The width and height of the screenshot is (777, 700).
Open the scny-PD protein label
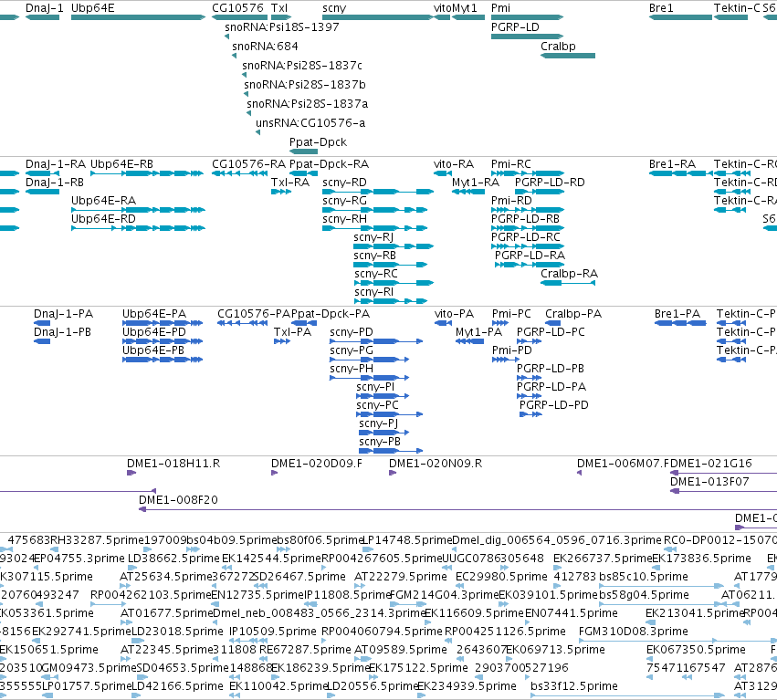pos(352,332)
